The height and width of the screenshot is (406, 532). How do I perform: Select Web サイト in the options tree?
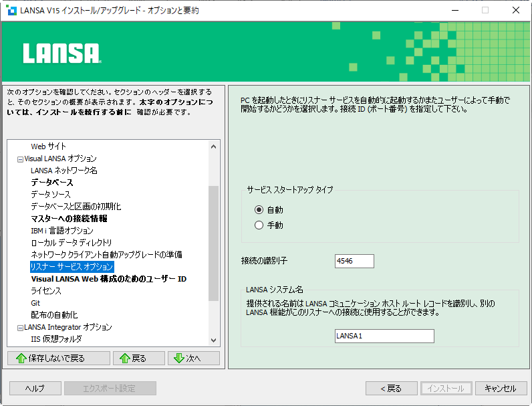(49, 146)
